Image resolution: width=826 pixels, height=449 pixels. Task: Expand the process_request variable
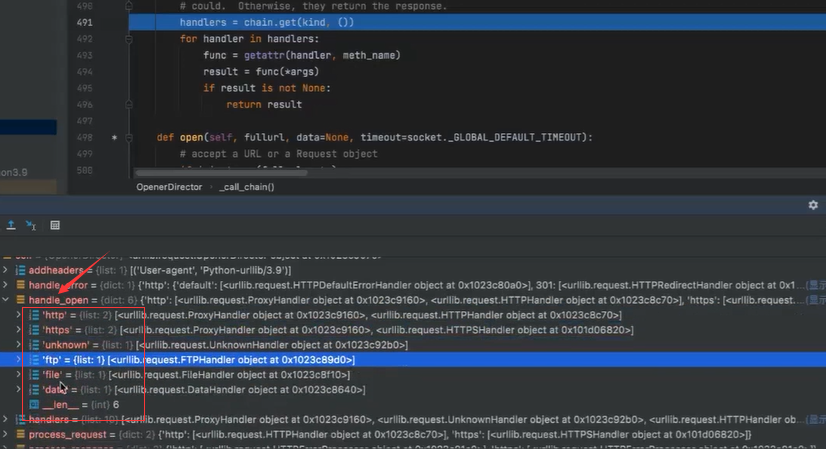pyautogui.click(x=5, y=434)
